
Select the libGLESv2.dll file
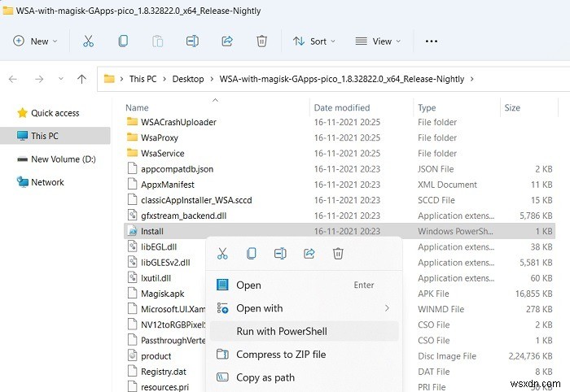tap(165, 263)
